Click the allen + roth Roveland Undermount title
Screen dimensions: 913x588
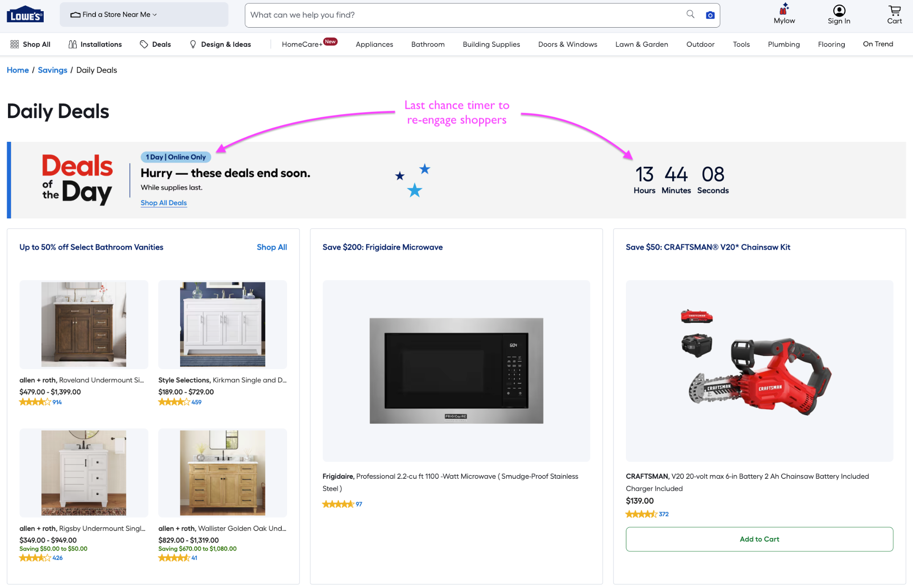tap(82, 380)
